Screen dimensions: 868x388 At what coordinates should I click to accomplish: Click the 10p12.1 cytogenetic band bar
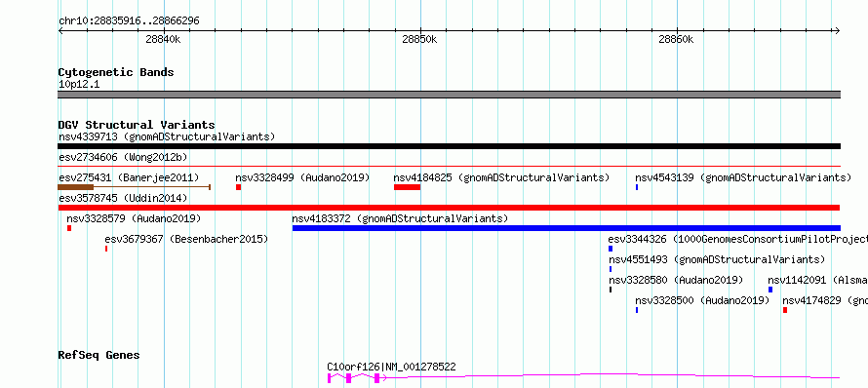tap(449, 95)
